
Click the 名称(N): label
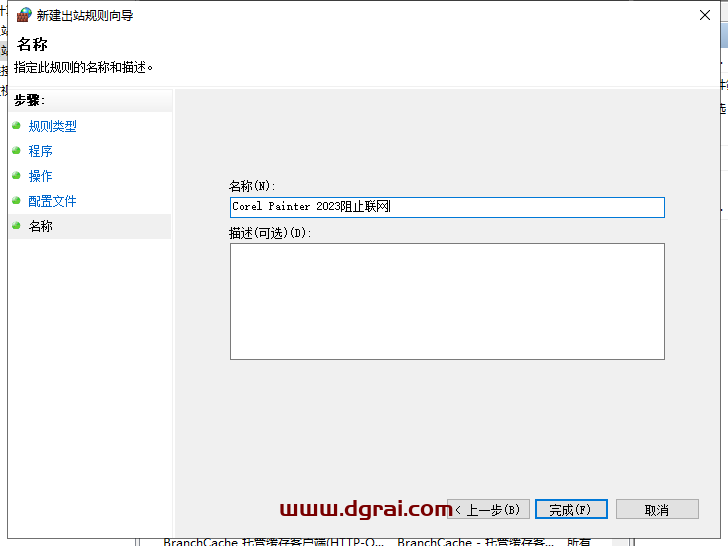252,186
